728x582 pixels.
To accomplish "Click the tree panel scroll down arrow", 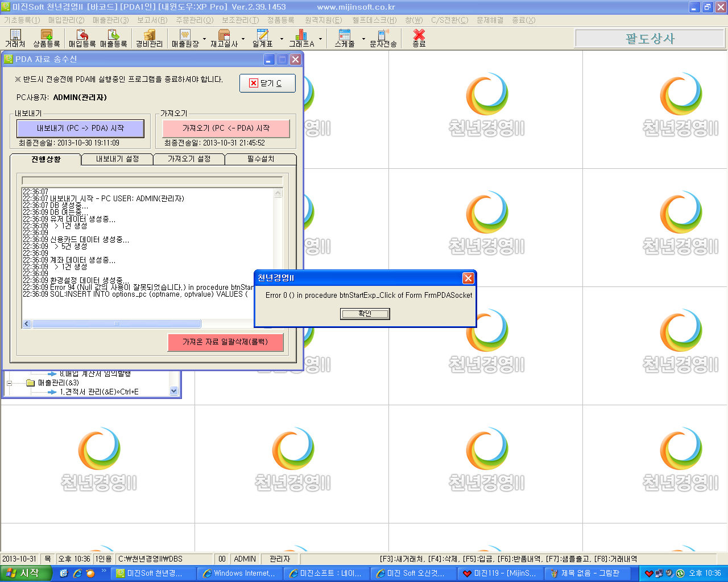I will coord(174,391).
